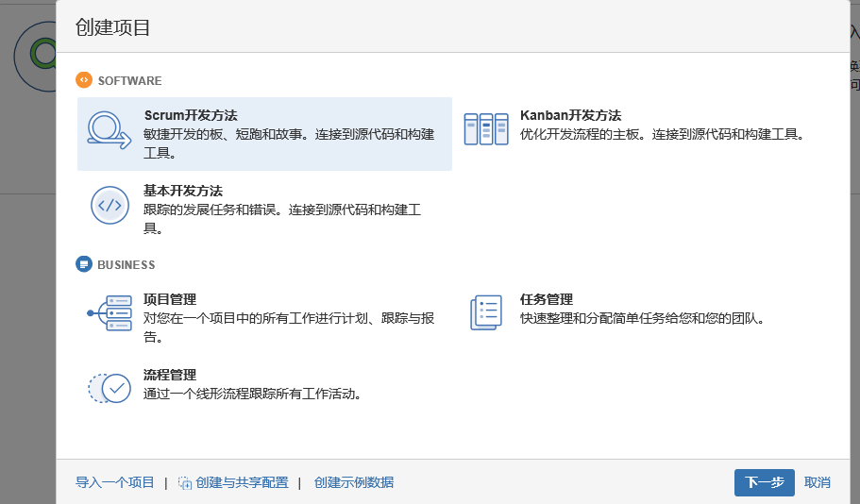
Task: Click the orange SOFTWARE category icon
Action: click(84, 80)
